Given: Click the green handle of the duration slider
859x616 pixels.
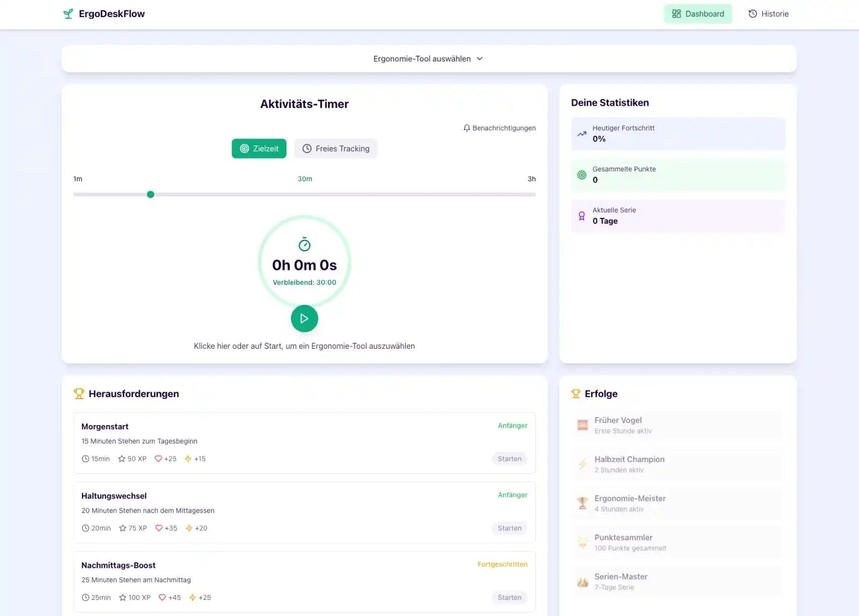Looking at the screenshot, I should pos(151,194).
